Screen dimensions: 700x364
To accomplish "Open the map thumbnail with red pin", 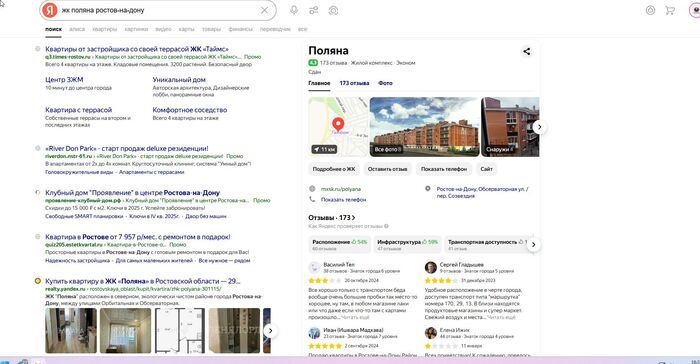I will (x=338, y=127).
